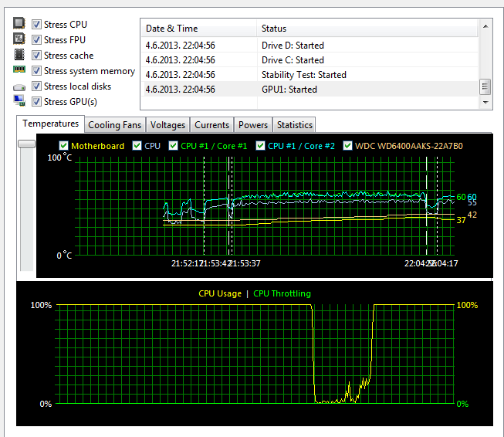Sort log by Date & Time column header
The image size is (504, 437).
pyautogui.click(x=198, y=29)
